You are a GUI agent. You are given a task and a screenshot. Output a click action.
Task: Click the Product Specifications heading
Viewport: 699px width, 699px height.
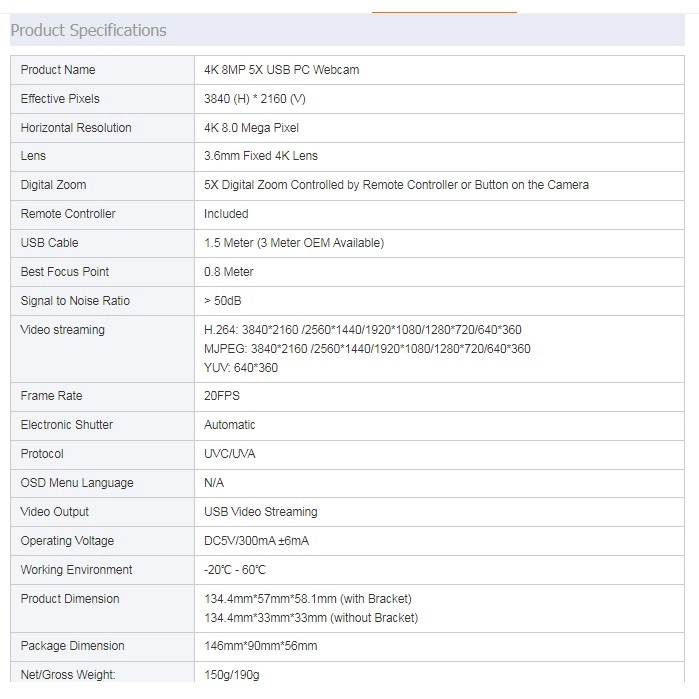88,30
